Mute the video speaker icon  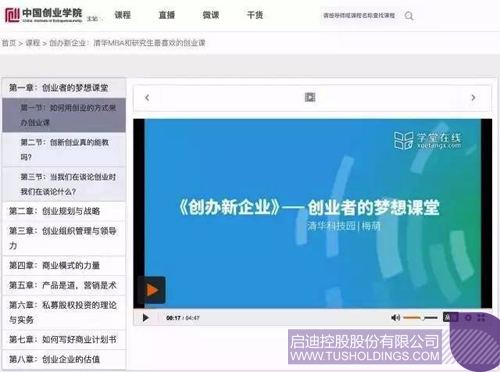395,318
